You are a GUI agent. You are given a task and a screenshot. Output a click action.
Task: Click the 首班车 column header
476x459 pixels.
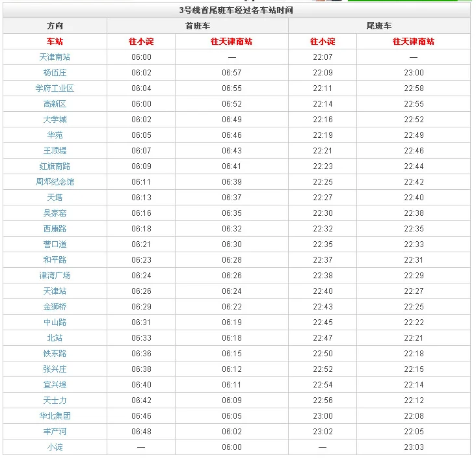[198, 26]
